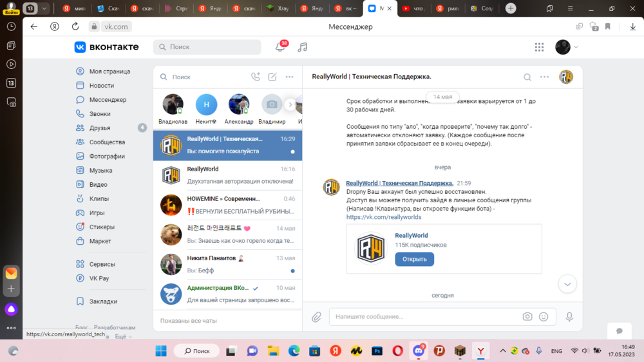Image resolution: width=644 pixels, height=362 pixels.
Task: Open Windows taskbar Поиск search box
Action: pos(197,351)
